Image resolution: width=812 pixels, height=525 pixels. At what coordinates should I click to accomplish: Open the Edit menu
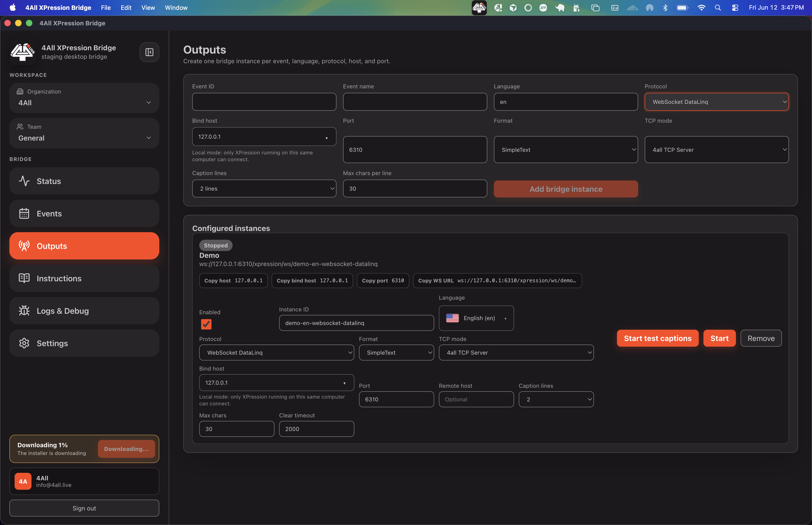tap(126, 8)
